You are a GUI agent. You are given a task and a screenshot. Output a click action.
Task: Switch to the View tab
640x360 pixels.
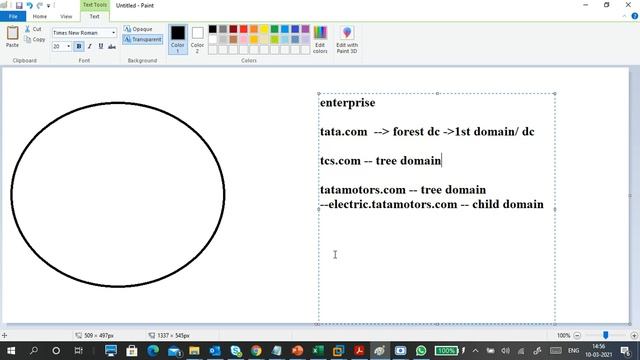point(66,16)
